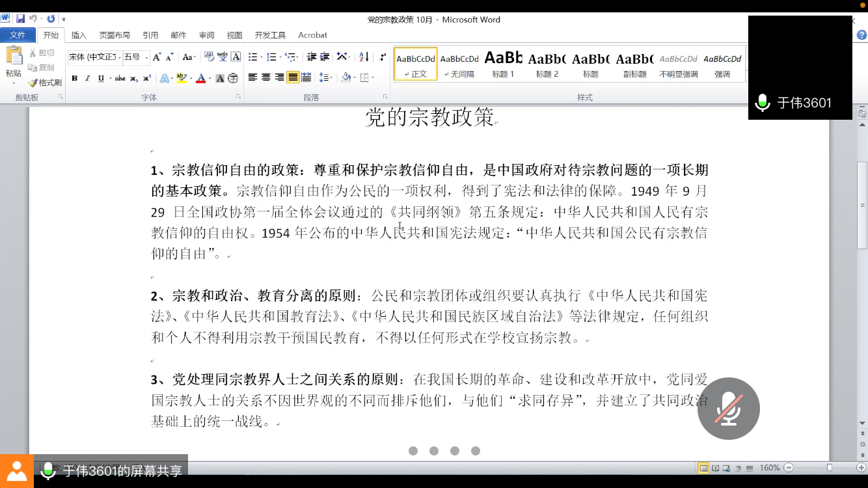Click the zoom slider handle in status bar
This screenshot has width=868, height=488.
tap(829, 468)
